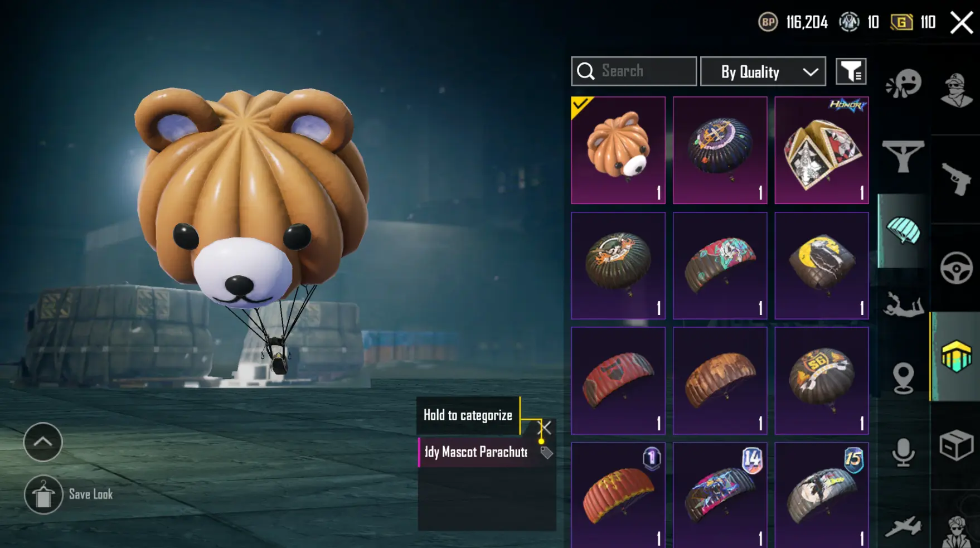Open the vehicle steering wheel category
The height and width of the screenshot is (548, 980).
[957, 268]
